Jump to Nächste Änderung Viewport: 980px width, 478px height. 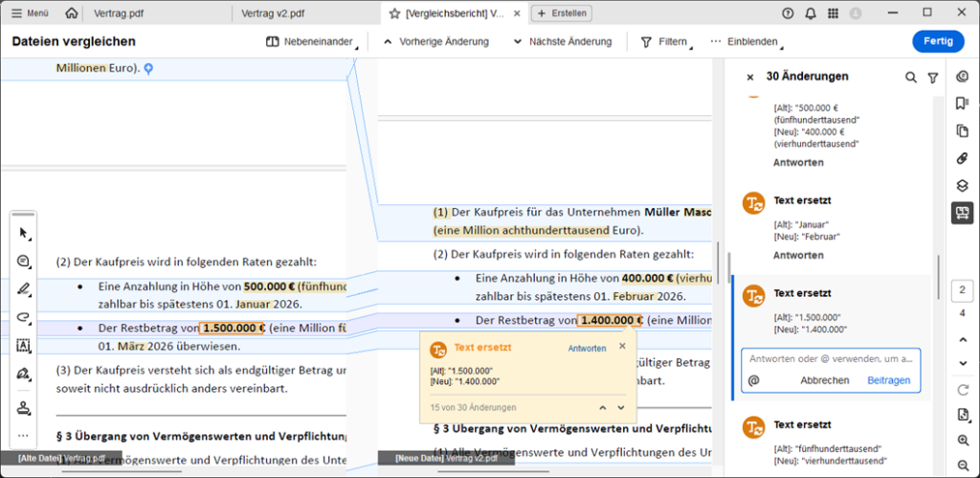562,42
